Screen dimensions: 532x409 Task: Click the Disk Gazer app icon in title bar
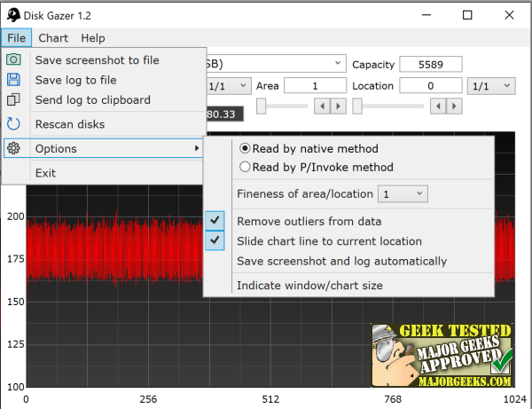(13, 15)
